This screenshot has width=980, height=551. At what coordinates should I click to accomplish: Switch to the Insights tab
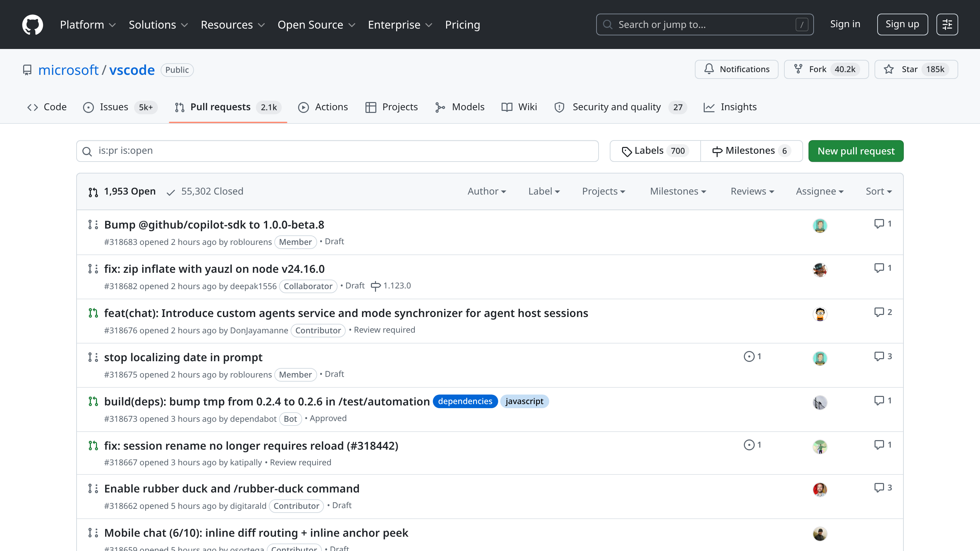tap(730, 107)
